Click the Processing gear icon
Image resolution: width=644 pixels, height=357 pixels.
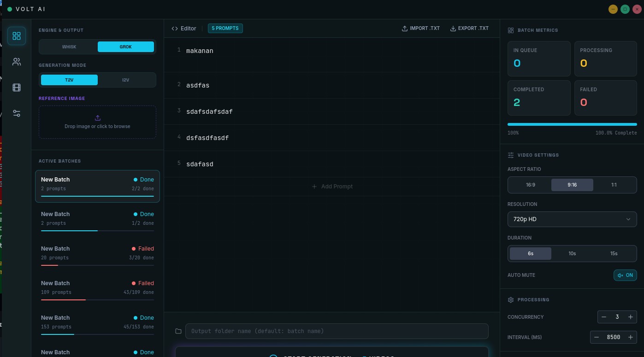pos(511,300)
